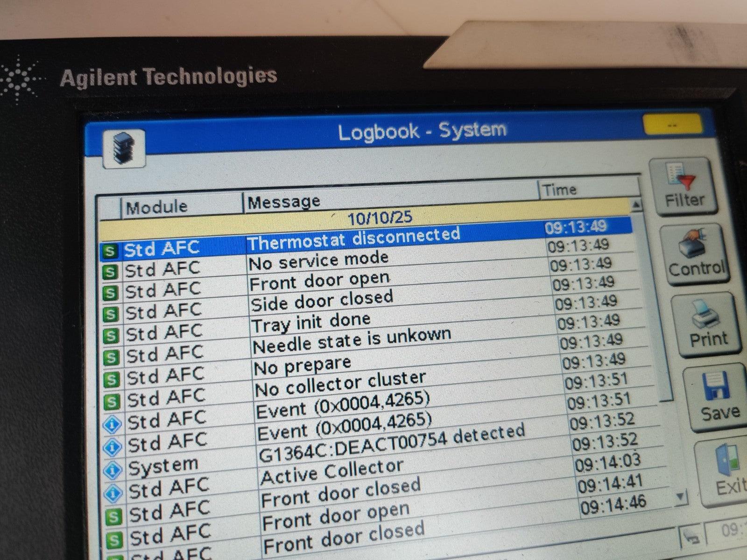Screen dimensions: 747x560
Task: Sort by the Module column header
Action: coord(157,207)
